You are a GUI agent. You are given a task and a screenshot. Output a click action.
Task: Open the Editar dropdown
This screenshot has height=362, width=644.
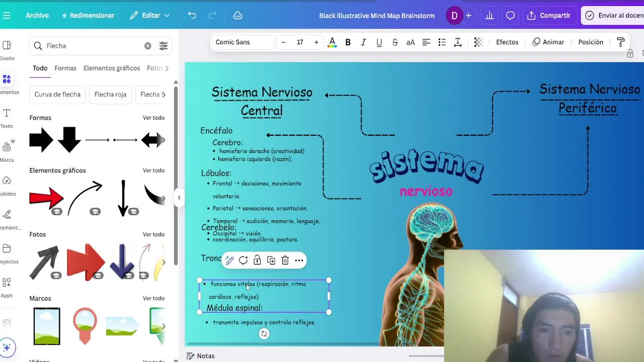[x=150, y=16]
